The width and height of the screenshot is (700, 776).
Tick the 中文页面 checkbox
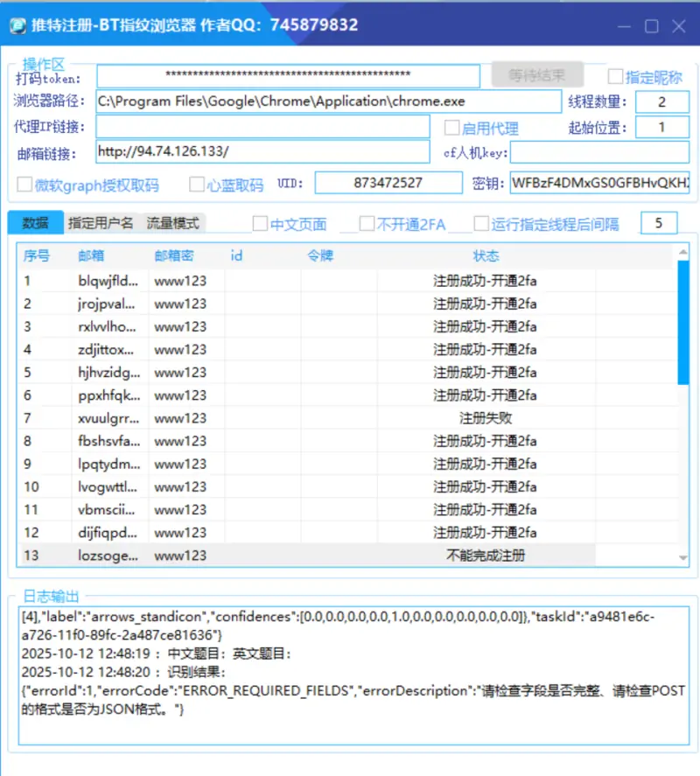click(x=260, y=224)
